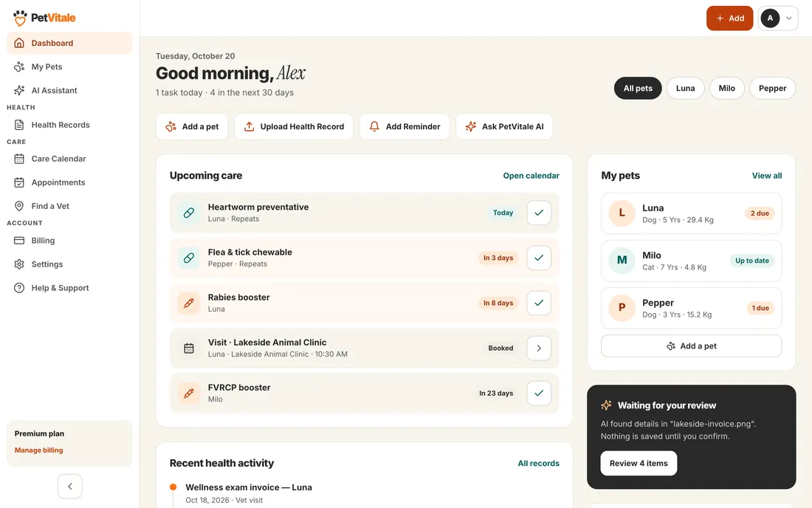Filter dashboard by Luna
Screen dimensions: 812x508
[x=685, y=88]
